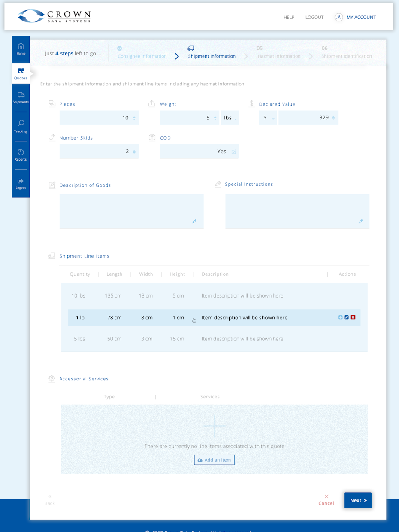The width and height of the screenshot is (399, 532).
Task: Toggle the COD Yes checkbox
Action: [234, 152]
